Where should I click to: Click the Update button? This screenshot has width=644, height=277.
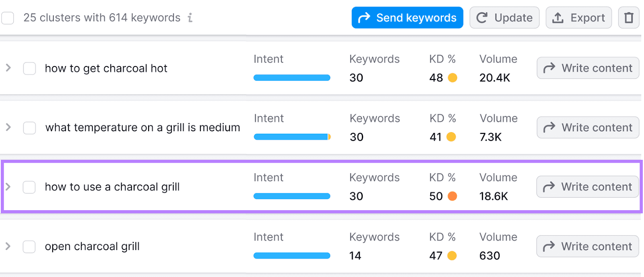504,18
